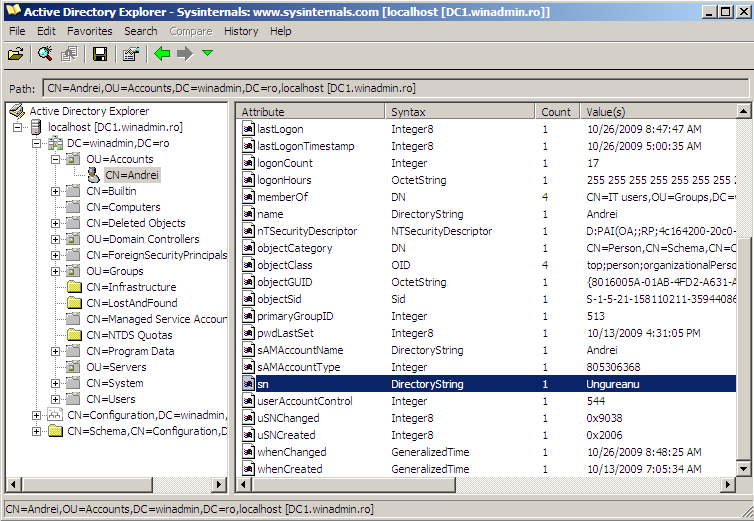The image size is (754, 521).
Task: Click the userAccountControl attribute icon
Action: pyautogui.click(x=248, y=401)
